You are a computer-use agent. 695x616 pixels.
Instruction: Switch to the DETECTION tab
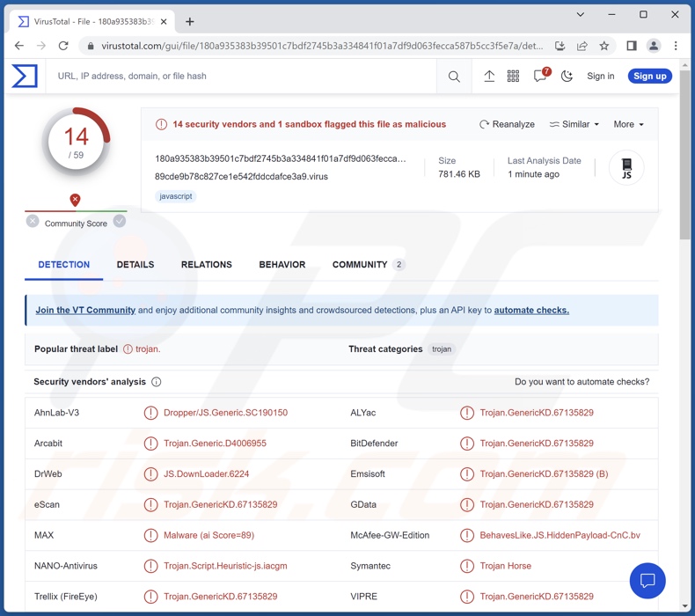coord(64,265)
